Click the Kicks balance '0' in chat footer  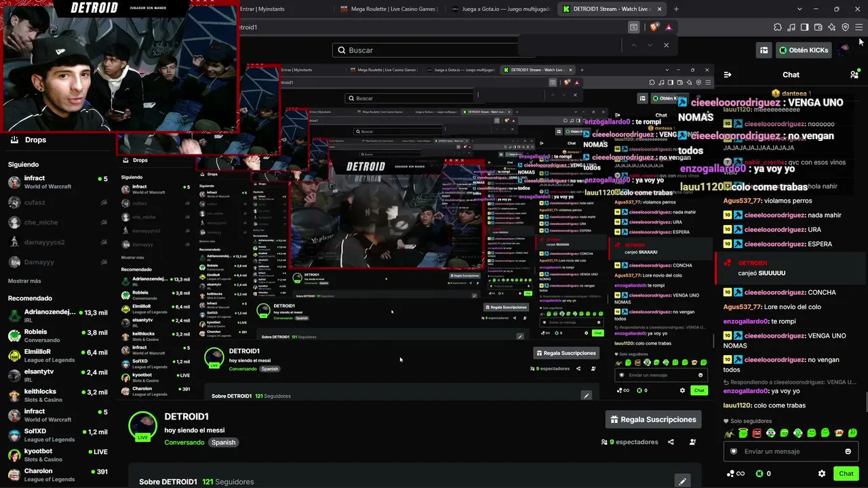[764, 474]
